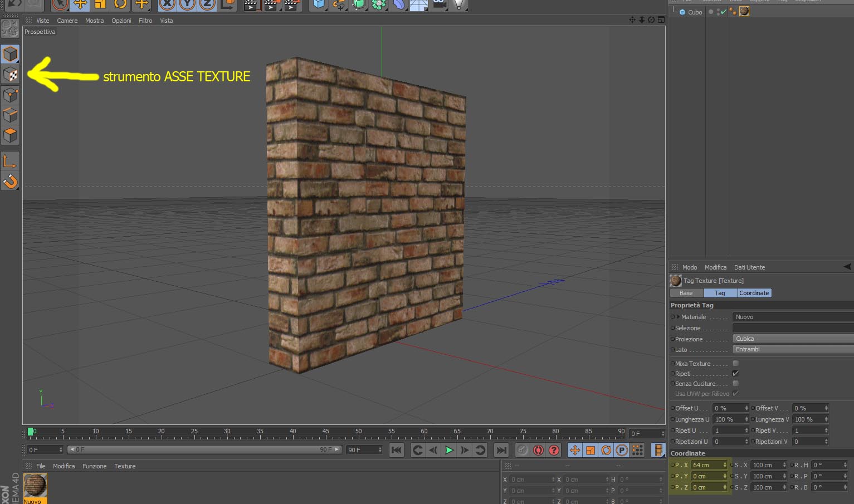This screenshot has width=854, height=504.
Task: Select the Nuovo brick material thumbnail
Action: (x=35, y=486)
